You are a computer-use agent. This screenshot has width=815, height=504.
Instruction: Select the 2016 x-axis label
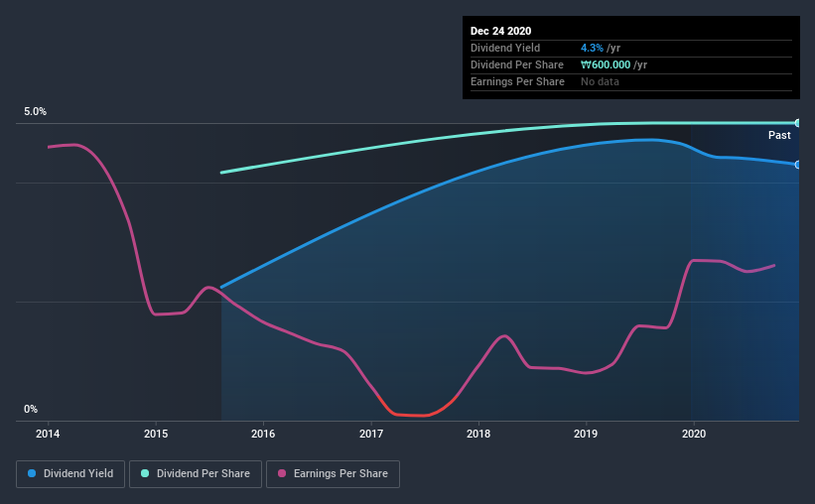click(263, 434)
